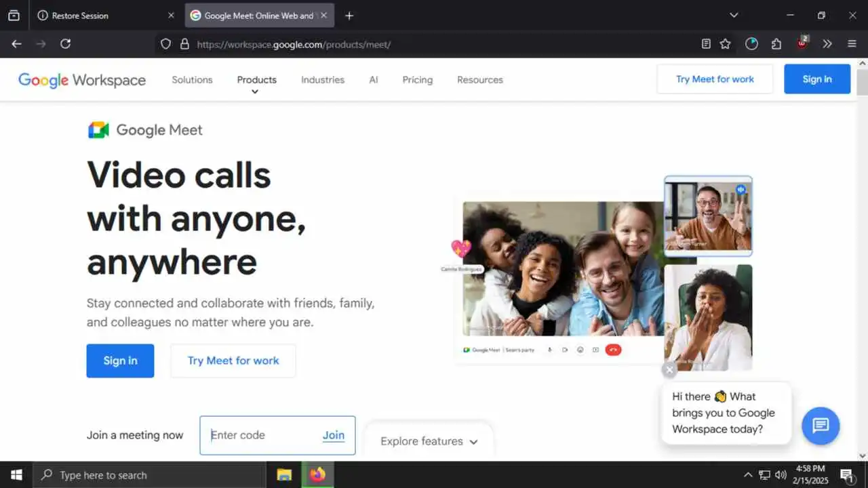Click 'Hi there' chat prompt message

726,413
